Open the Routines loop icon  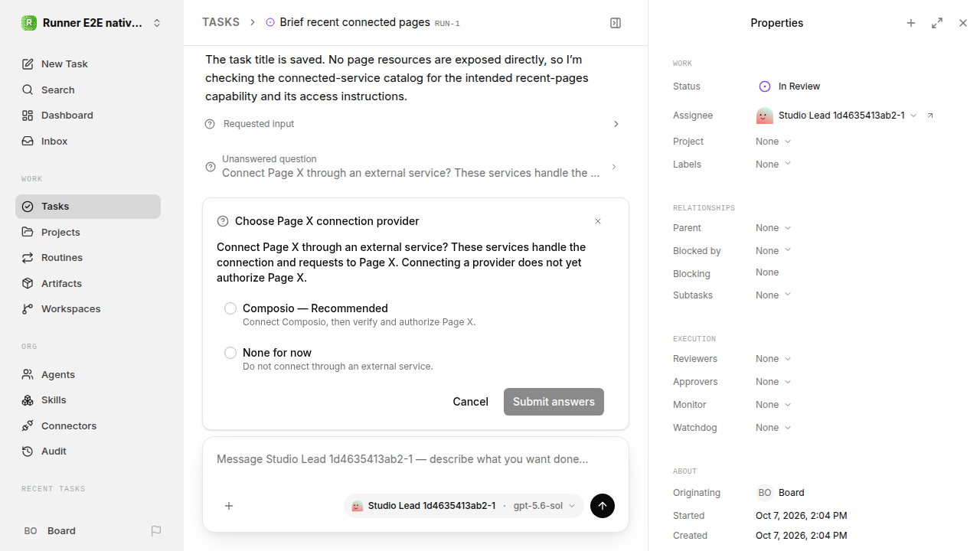point(28,258)
